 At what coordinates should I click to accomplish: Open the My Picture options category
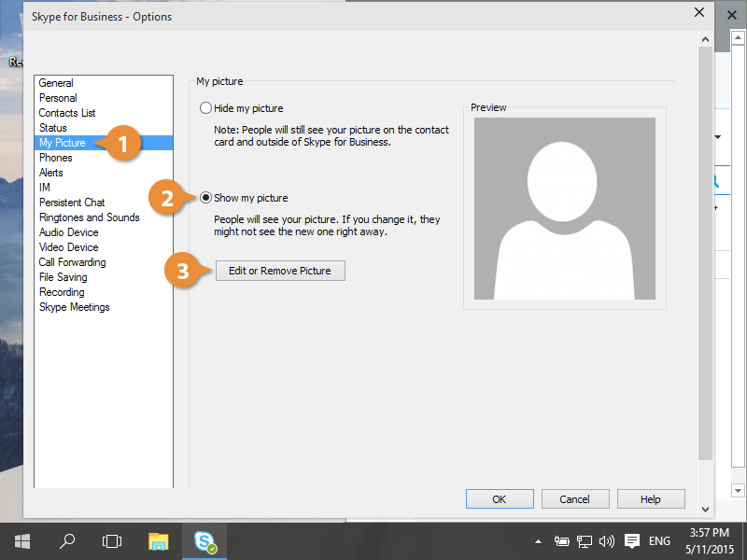coord(63,143)
